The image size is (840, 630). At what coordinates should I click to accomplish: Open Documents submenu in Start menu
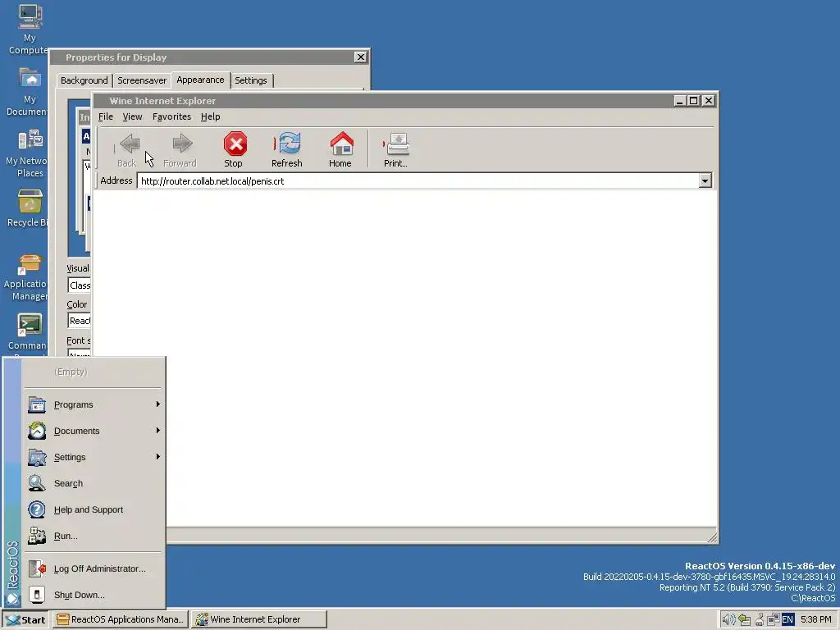(x=93, y=431)
